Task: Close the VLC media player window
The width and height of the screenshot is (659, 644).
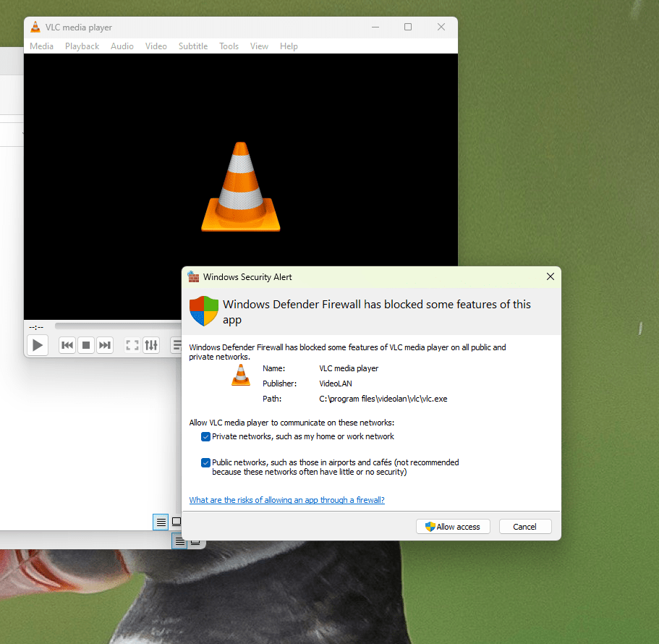Action: click(x=441, y=27)
